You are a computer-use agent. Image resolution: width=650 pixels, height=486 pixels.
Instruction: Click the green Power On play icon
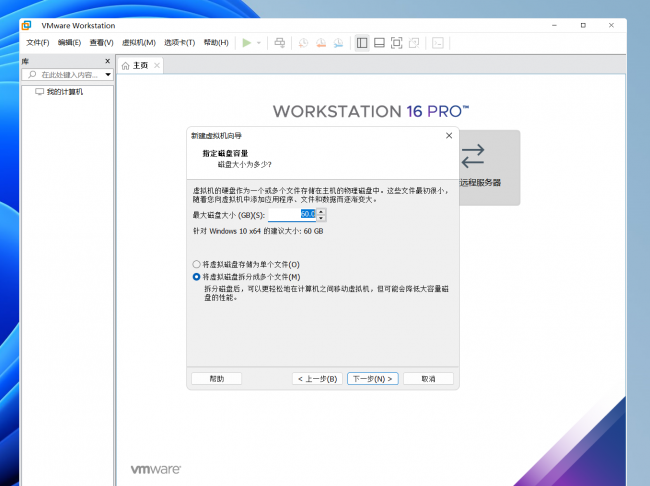[247, 43]
